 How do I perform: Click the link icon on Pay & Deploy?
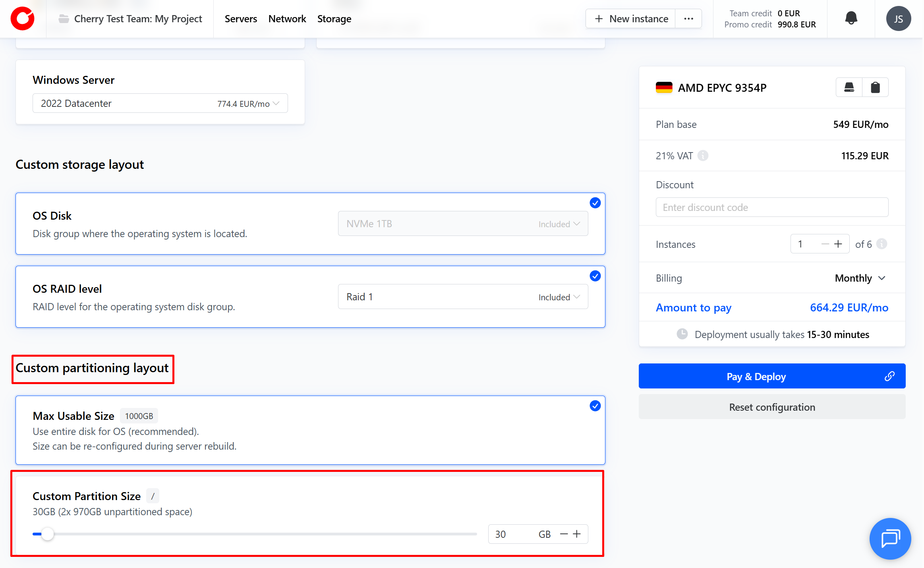(889, 376)
